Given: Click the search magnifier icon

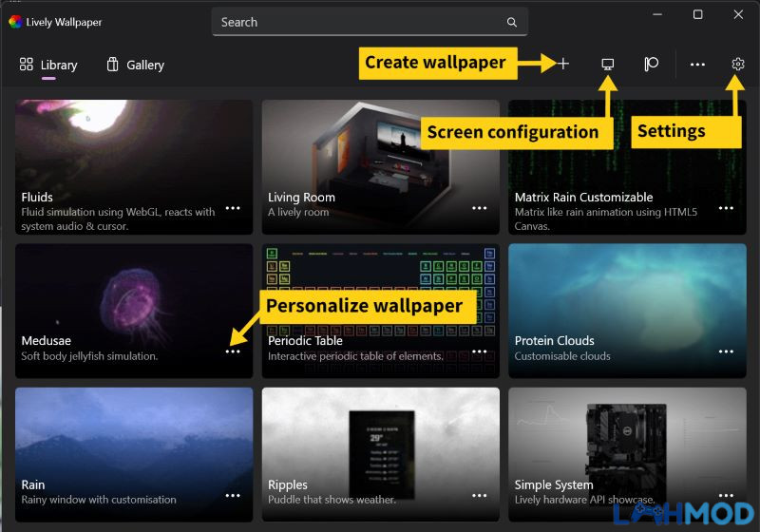Looking at the screenshot, I should [512, 22].
